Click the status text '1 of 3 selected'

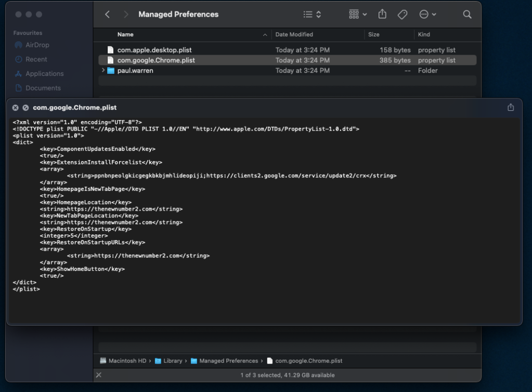coord(261,375)
